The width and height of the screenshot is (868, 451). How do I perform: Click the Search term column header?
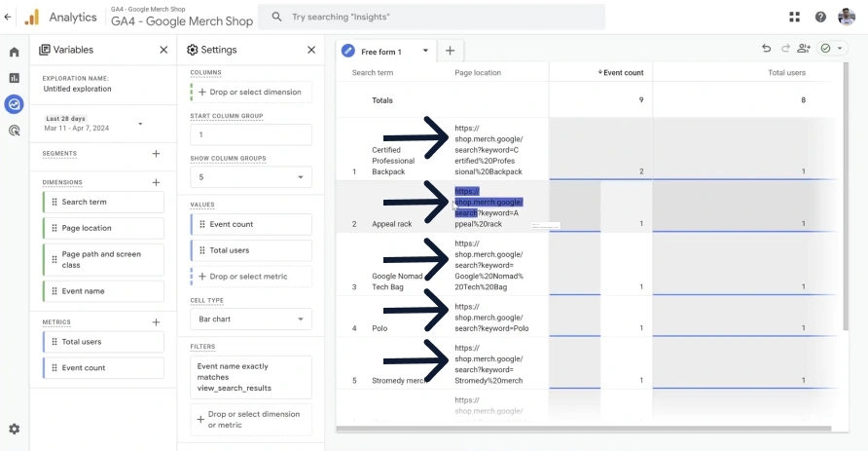(373, 73)
